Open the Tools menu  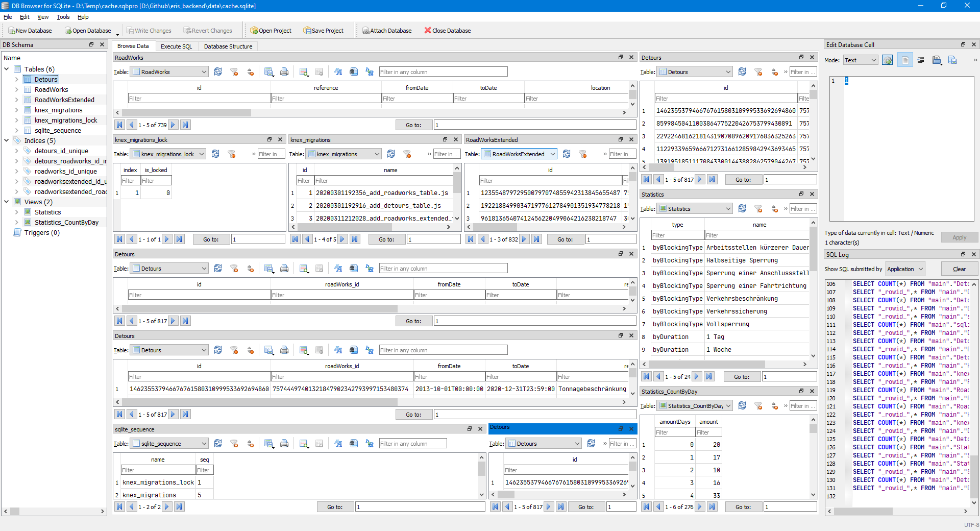(63, 17)
